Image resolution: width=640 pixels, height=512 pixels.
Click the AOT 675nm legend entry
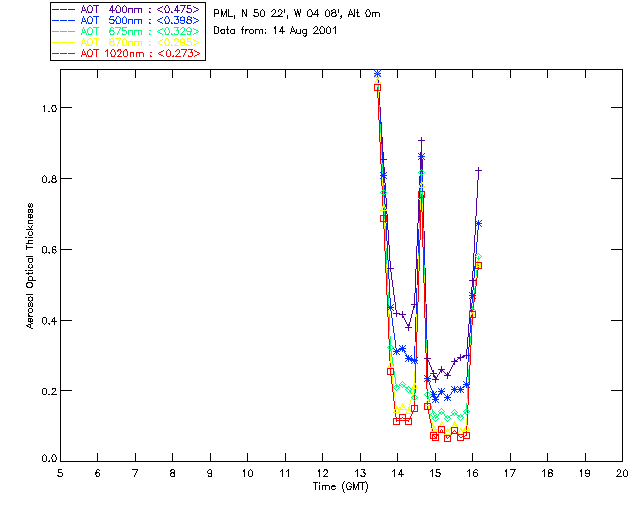coord(126,31)
